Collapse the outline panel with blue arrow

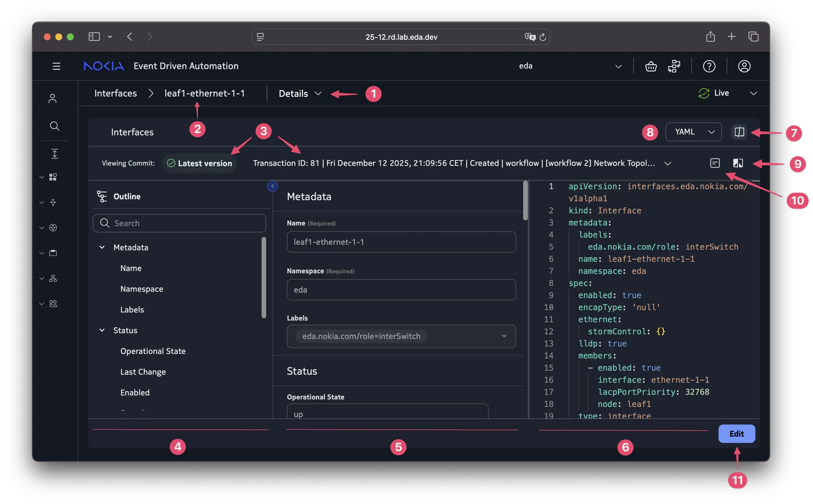[x=272, y=186]
